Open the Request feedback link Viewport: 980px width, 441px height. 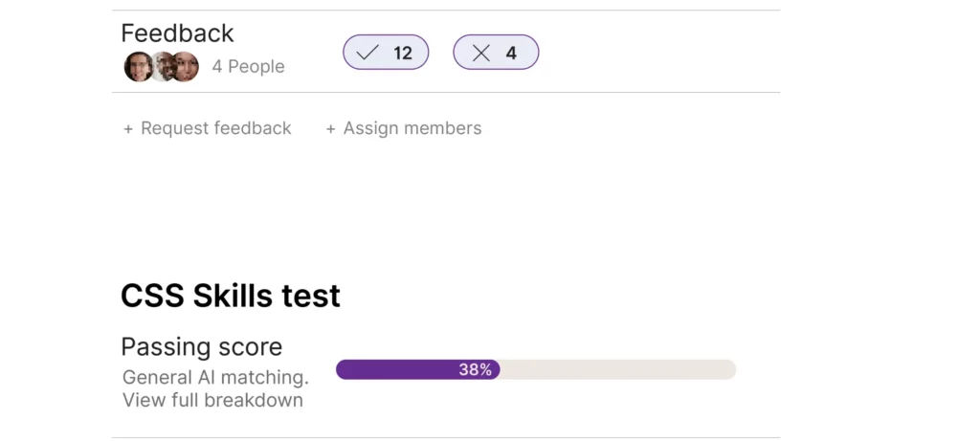[215, 128]
